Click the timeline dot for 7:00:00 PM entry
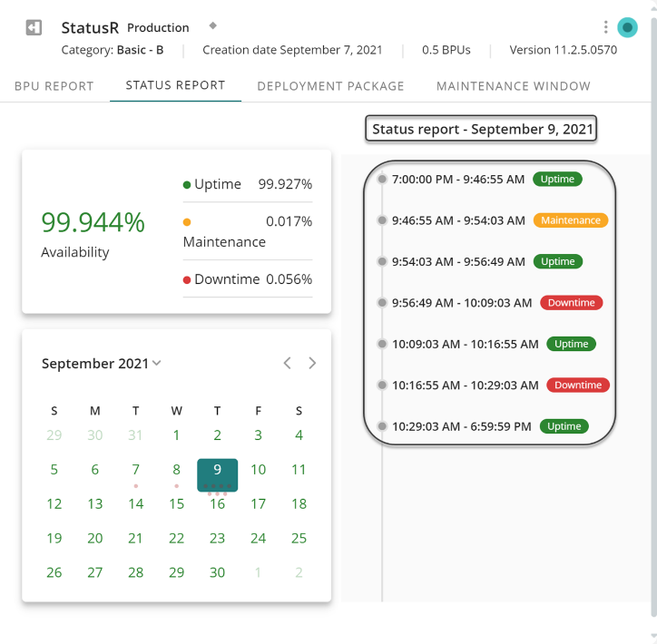This screenshot has width=657, height=644. [382, 180]
